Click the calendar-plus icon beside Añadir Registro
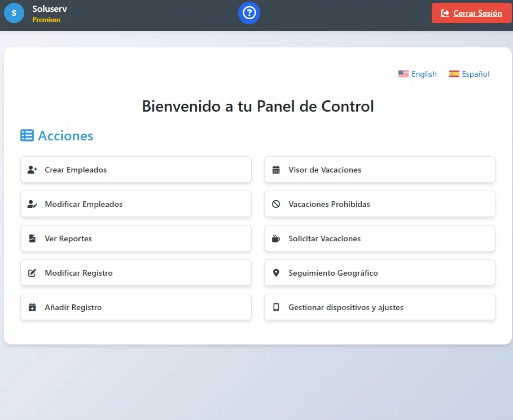Viewport: 513px width, 420px height. [32, 307]
